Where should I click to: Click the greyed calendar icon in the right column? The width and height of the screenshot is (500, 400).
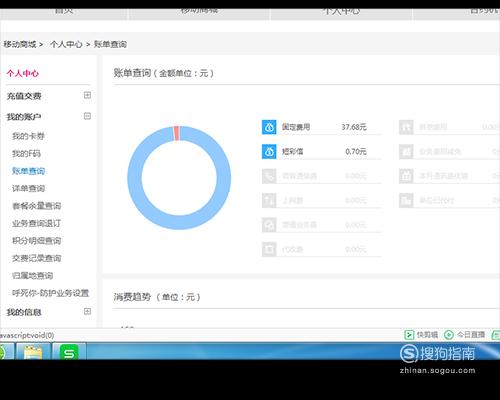406,176
